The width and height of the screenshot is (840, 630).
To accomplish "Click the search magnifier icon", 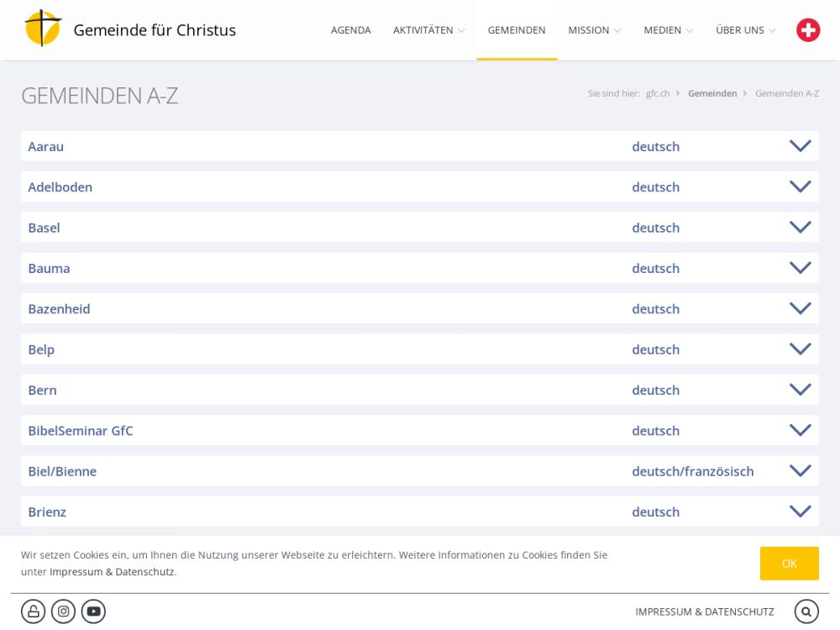I will pyautogui.click(x=806, y=612).
